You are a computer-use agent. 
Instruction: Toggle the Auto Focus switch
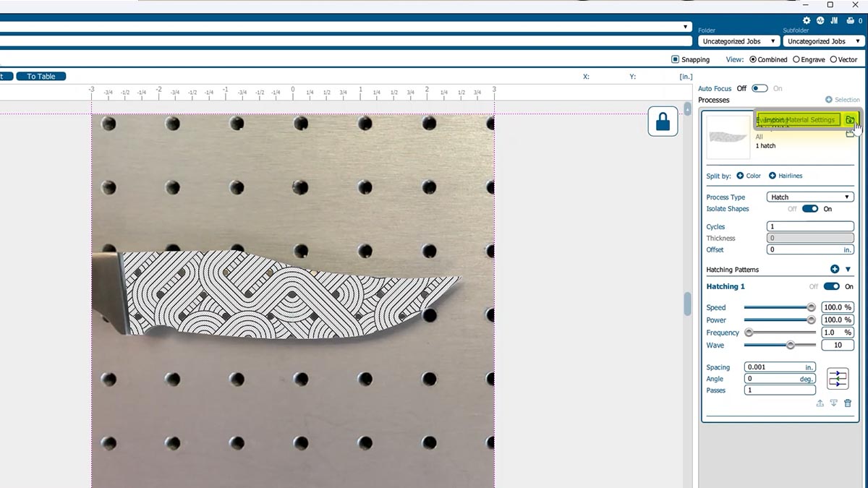tap(759, 88)
